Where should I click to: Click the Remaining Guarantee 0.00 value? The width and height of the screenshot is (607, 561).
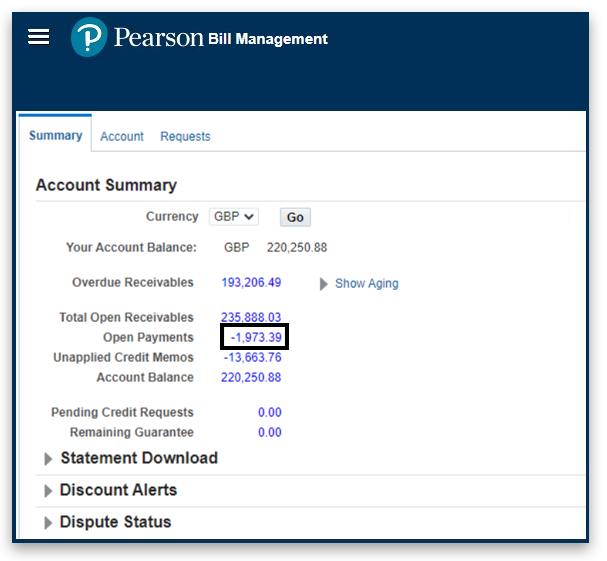click(x=269, y=432)
